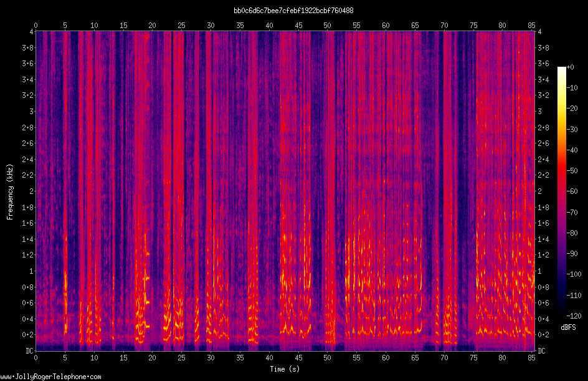Select the "-110" value on the dBFS scale
The height and width of the screenshot is (381, 588).
tap(574, 296)
